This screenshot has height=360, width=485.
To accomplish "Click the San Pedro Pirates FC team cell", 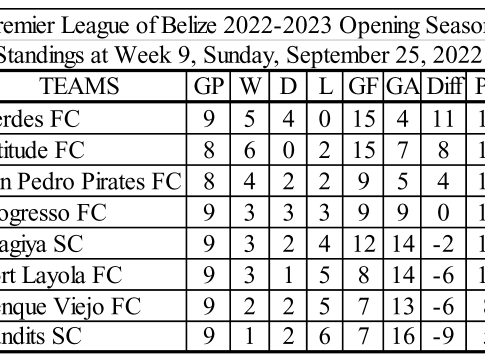I will click(x=93, y=181).
